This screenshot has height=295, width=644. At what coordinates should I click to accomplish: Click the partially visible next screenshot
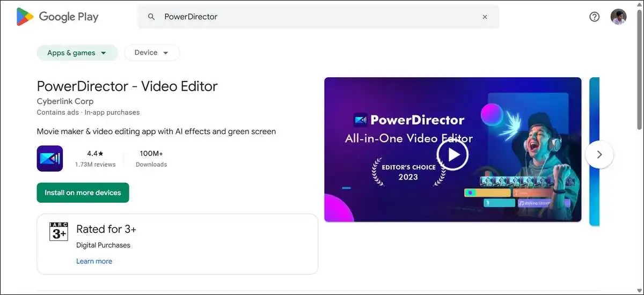[594, 151]
